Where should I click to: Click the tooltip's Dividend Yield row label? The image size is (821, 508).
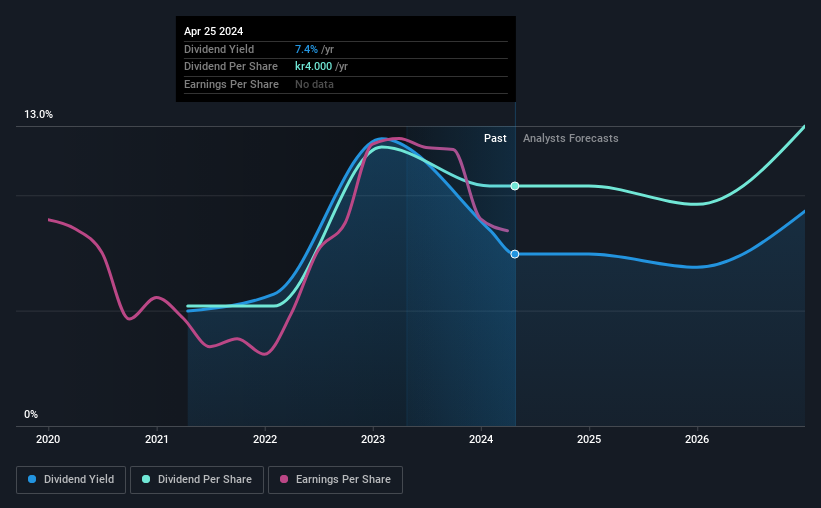pos(219,49)
